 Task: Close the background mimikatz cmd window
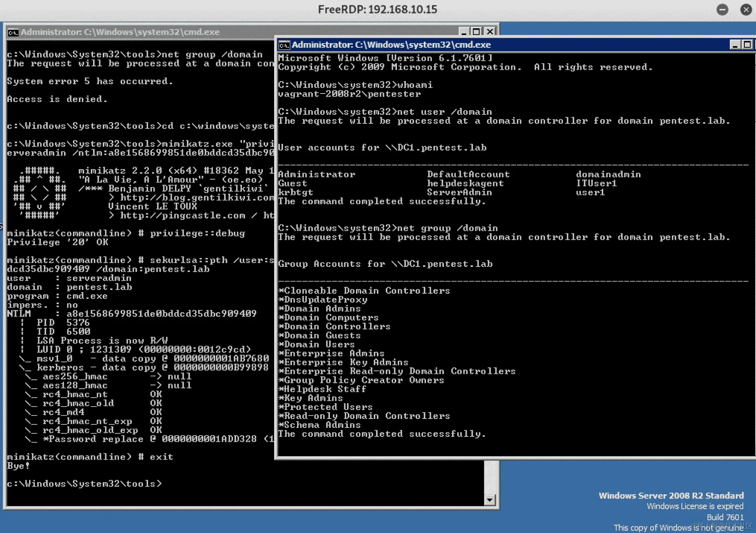point(490,32)
